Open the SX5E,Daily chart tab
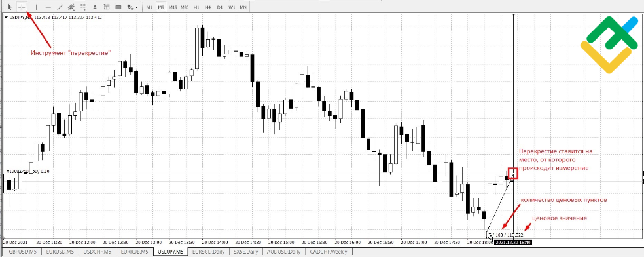This screenshot has height=257, width=644. click(x=245, y=252)
